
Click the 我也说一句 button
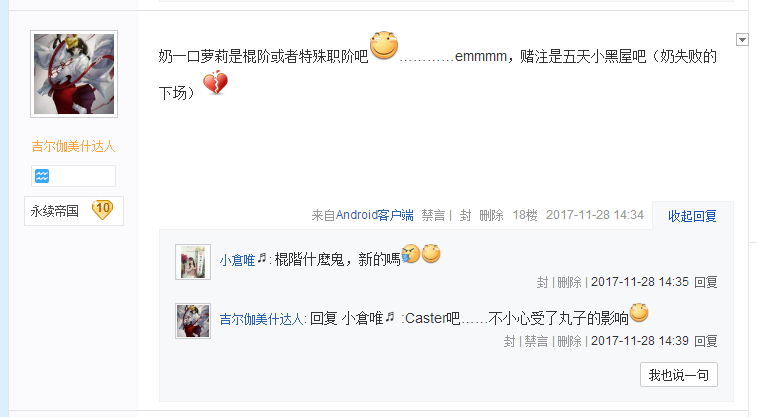click(x=679, y=375)
